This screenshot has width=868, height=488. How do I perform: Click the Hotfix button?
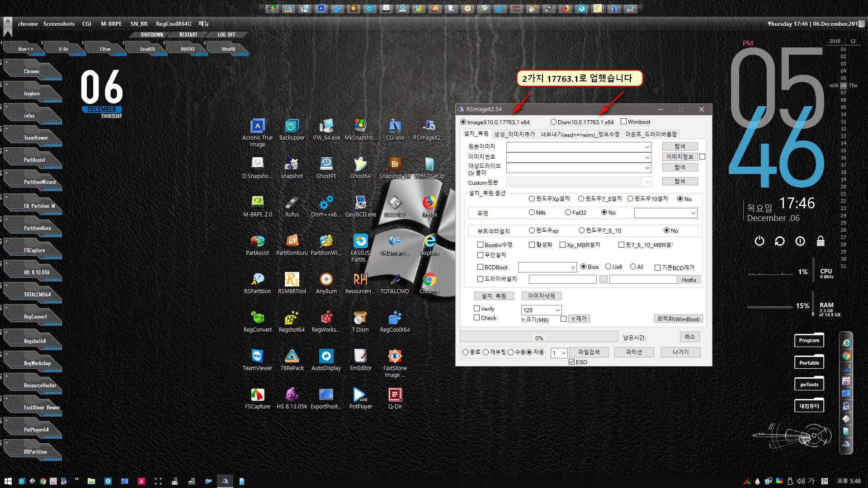point(689,280)
